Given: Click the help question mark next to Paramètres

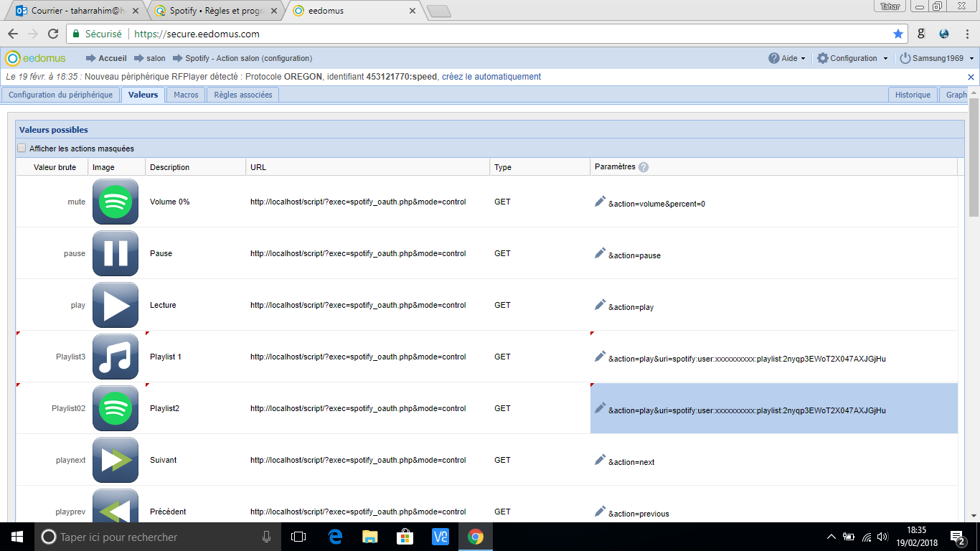Looking at the screenshot, I should 644,167.
